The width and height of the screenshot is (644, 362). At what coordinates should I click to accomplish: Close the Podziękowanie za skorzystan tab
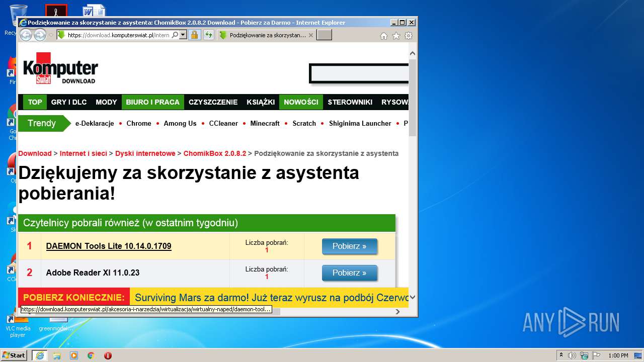click(311, 35)
